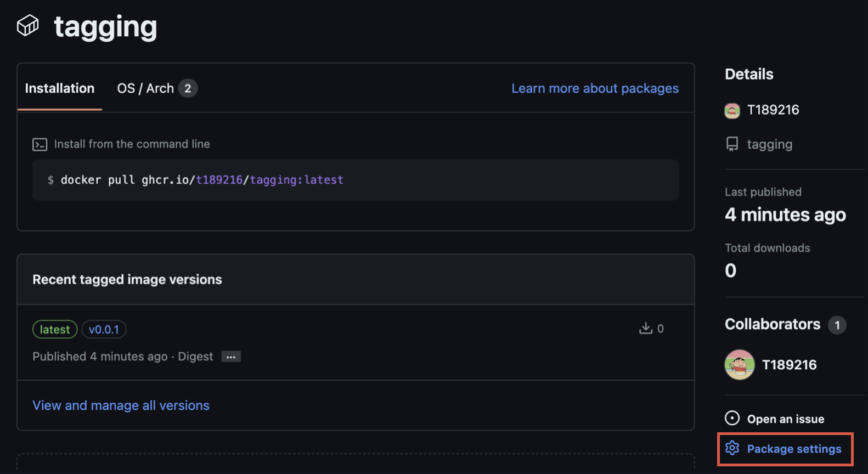This screenshot has height=474, width=868.
Task: Click the download icon in the latest version row
Action: pos(646,328)
